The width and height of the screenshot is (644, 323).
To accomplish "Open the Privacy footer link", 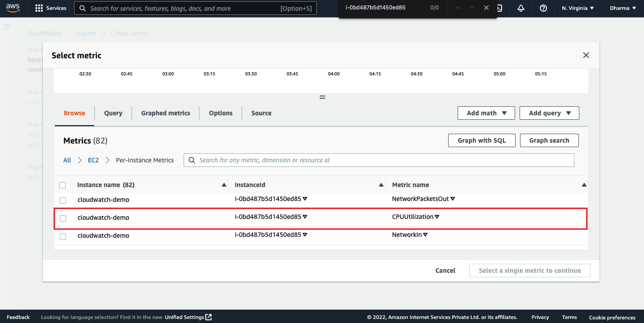I will coord(540,317).
